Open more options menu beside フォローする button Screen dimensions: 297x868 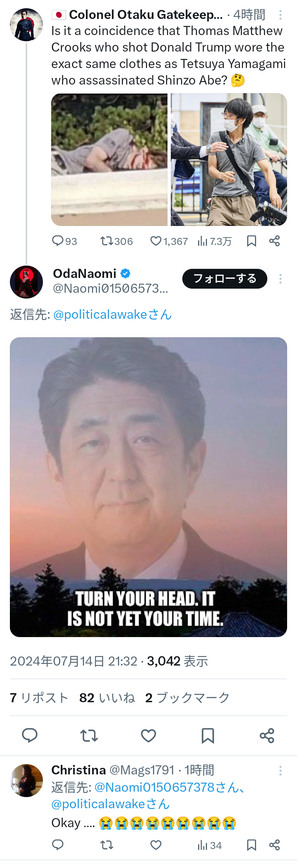280,279
